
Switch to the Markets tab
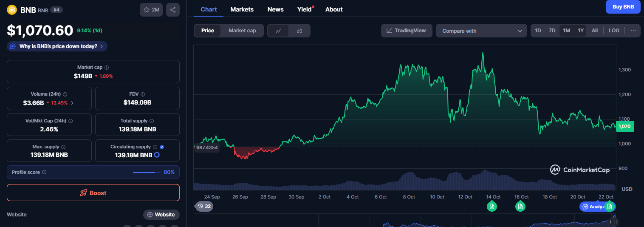(x=242, y=9)
